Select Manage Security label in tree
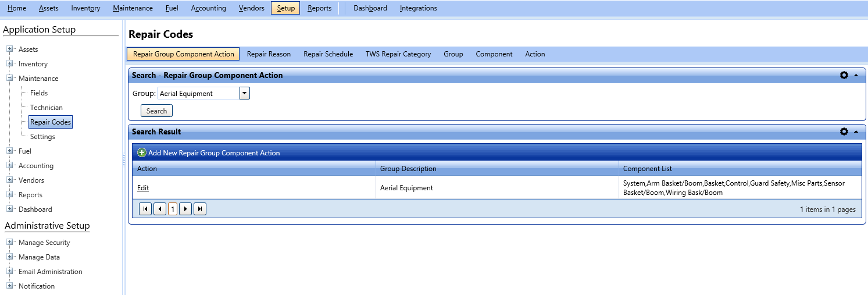868x295 pixels. [44, 243]
